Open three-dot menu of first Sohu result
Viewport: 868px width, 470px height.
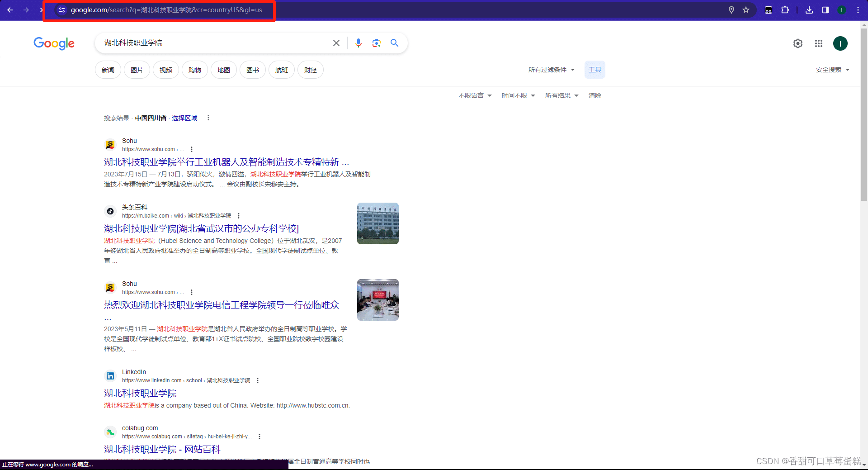(192, 149)
